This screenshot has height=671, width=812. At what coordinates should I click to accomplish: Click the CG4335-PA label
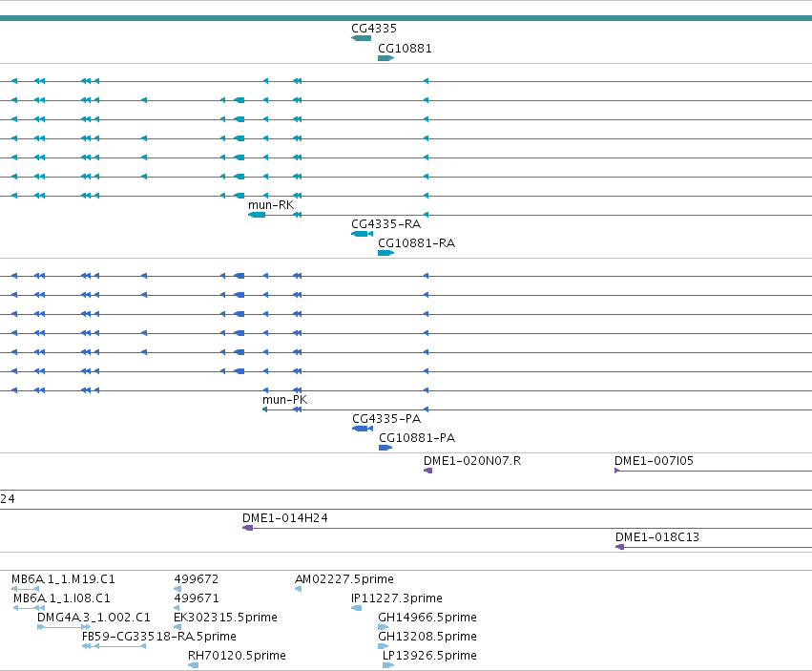point(386,419)
